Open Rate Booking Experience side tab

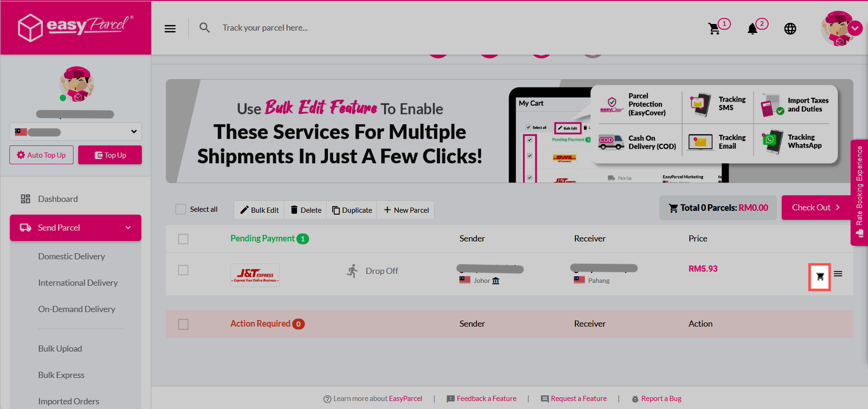859,192
